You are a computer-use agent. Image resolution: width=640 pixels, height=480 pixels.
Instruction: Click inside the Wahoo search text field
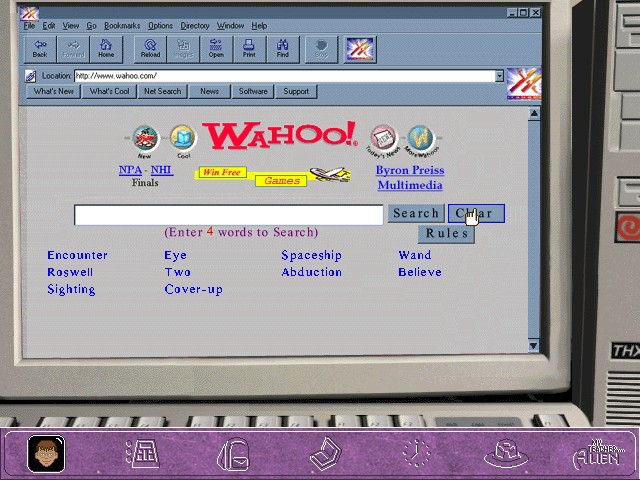point(229,215)
